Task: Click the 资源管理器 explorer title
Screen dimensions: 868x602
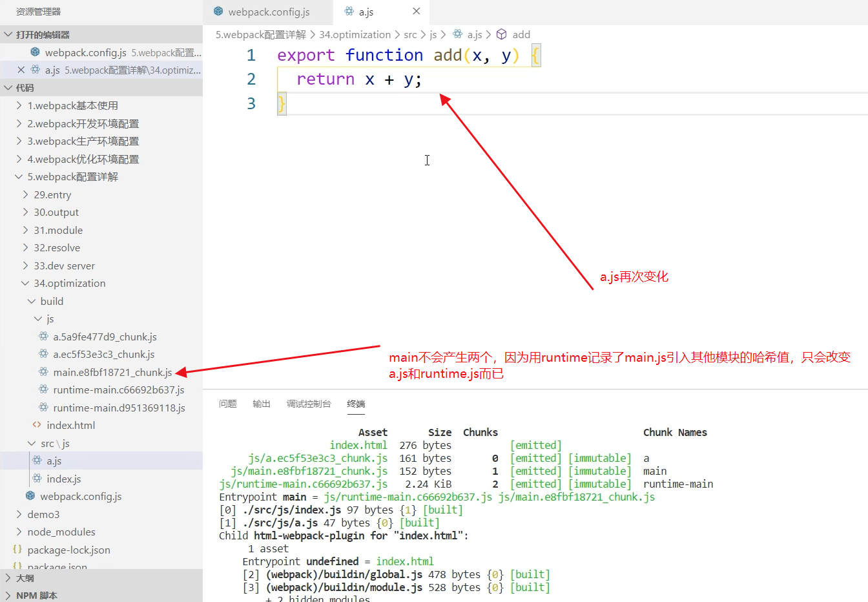Action: click(x=38, y=12)
